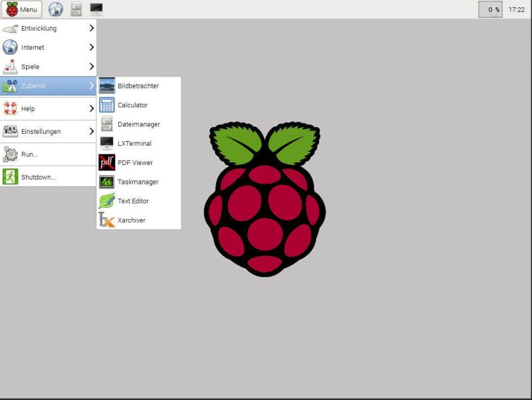532x400 pixels.
Task: Open the Dateimanager
Action: click(137, 124)
